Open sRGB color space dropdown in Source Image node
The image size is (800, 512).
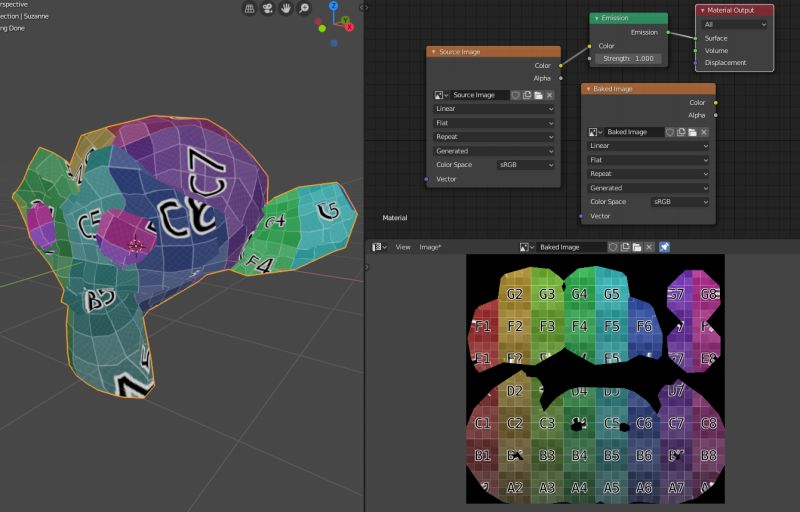point(526,165)
